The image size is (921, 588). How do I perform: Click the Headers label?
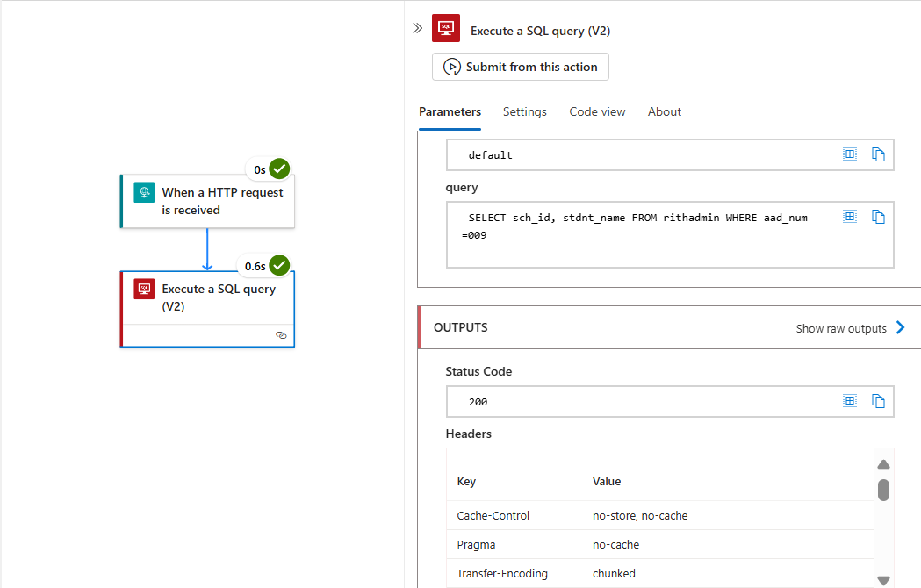(x=468, y=434)
